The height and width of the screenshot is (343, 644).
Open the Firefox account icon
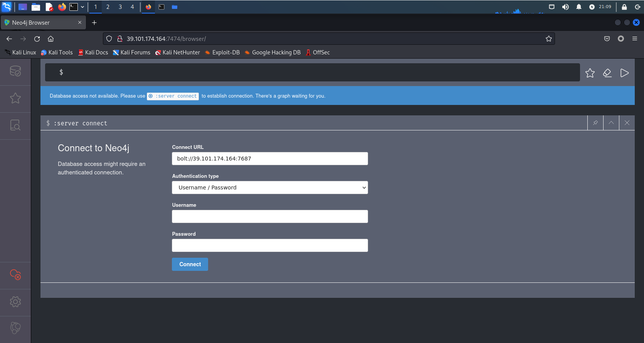coord(621,39)
